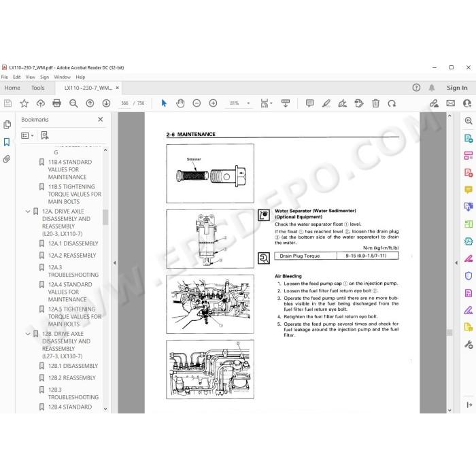
Task: Print the document with the printer icon
Action: pyautogui.click(x=56, y=103)
